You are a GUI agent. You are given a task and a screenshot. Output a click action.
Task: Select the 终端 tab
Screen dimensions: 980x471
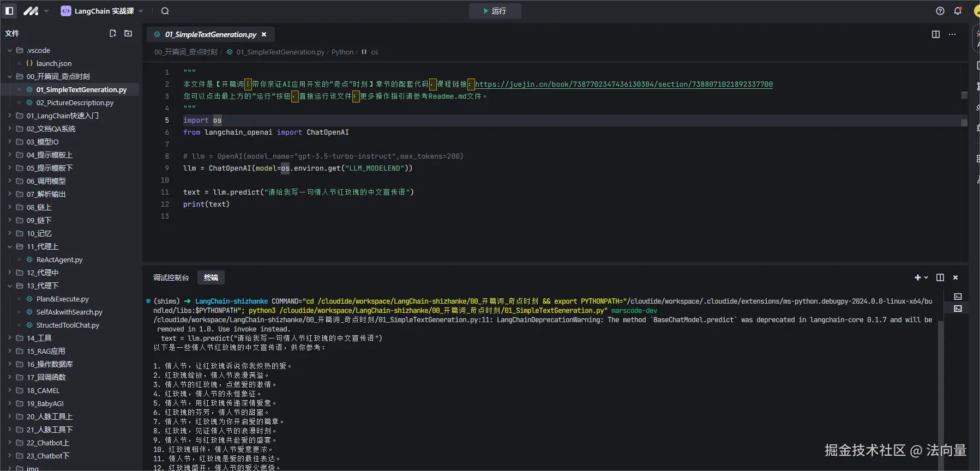211,277
